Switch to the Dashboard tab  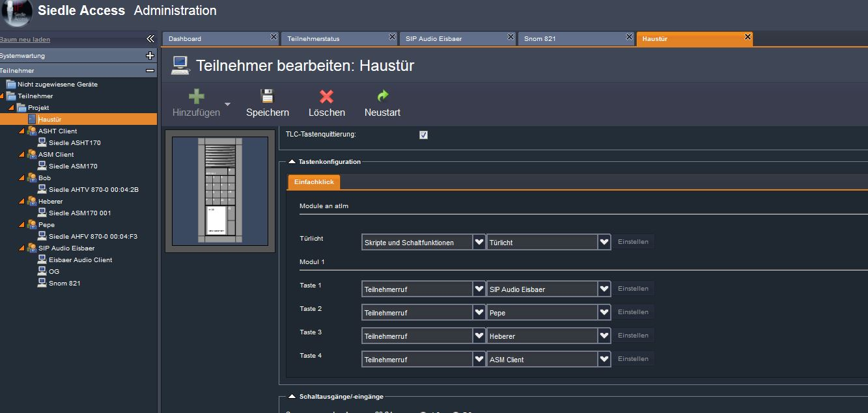point(221,39)
